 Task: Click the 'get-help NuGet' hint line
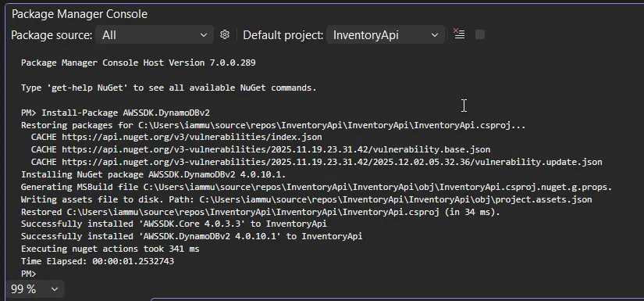tap(169, 88)
